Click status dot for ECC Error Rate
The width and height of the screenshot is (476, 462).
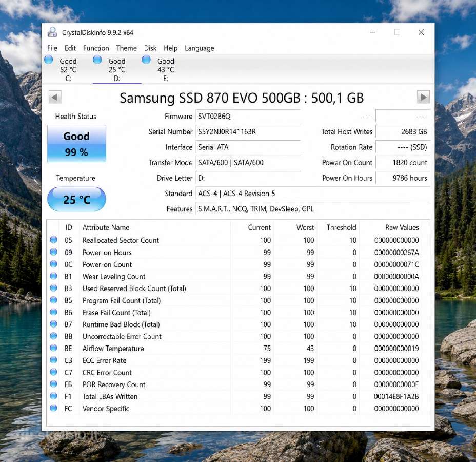coord(53,360)
